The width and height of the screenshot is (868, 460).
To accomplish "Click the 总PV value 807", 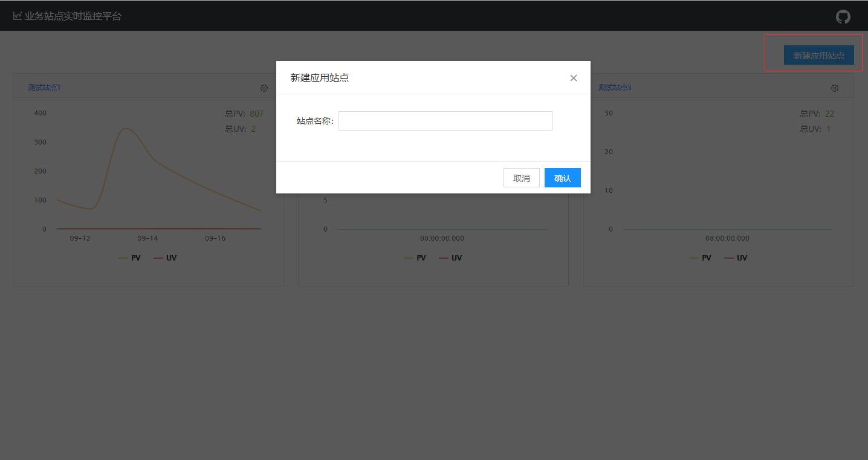I will tap(256, 114).
